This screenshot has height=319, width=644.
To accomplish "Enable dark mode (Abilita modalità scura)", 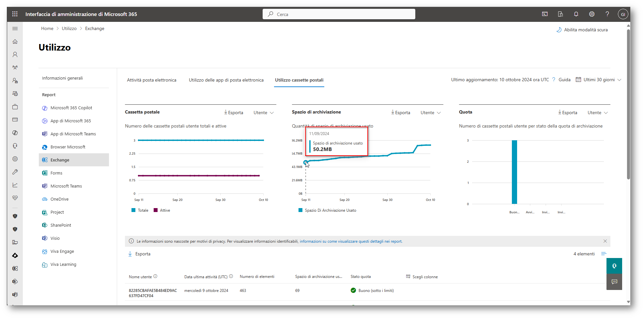I will pos(582,30).
